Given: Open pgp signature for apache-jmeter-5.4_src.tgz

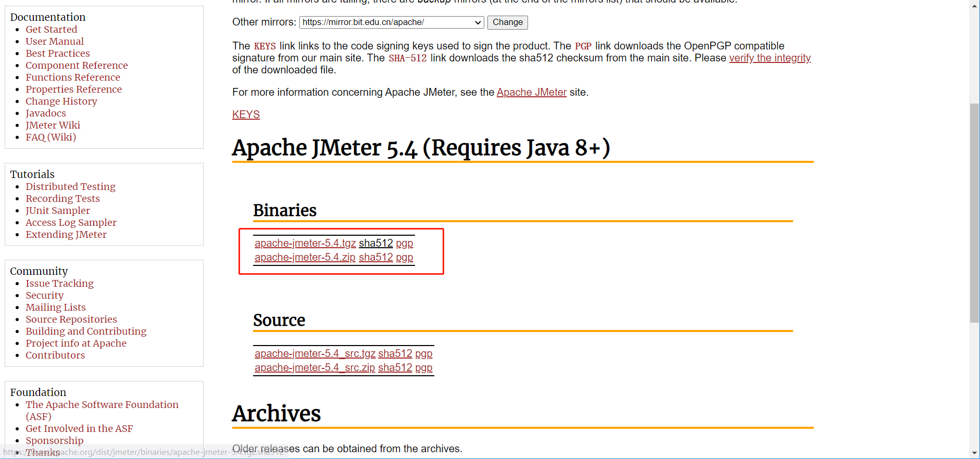Looking at the screenshot, I should pyautogui.click(x=424, y=353).
